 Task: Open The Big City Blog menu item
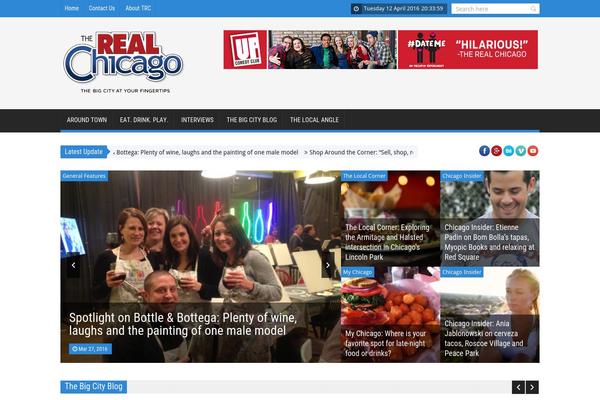coord(252,120)
